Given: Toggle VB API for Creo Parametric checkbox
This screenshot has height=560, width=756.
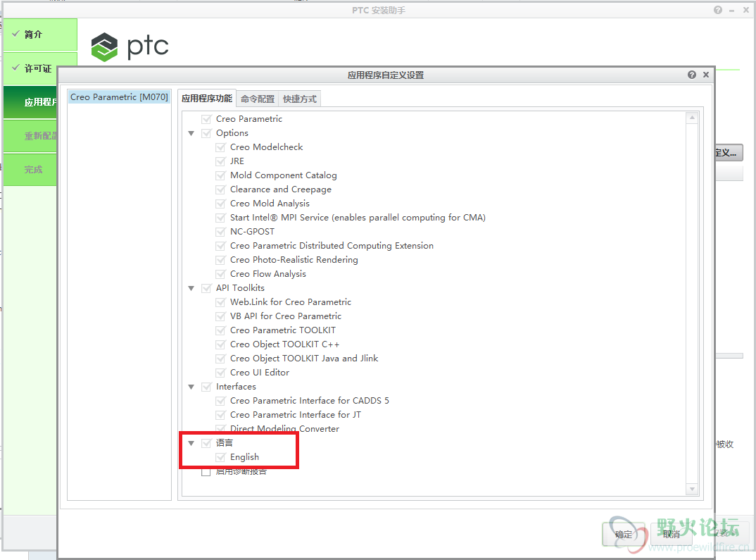Looking at the screenshot, I should [x=220, y=316].
